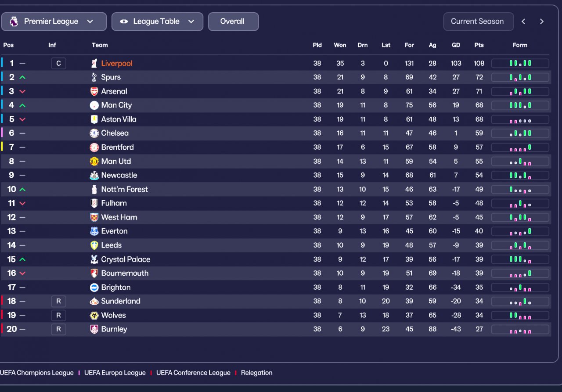
Task: Click the Wolves club badge icon
Action: pyautogui.click(x=94, y=315)
